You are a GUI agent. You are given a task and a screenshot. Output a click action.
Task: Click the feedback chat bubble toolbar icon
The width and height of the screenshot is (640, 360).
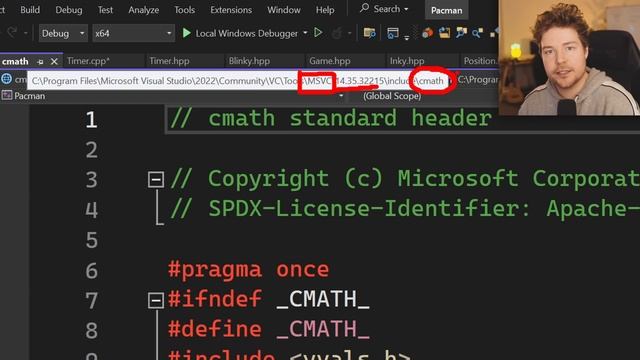[x=461, y=33]
